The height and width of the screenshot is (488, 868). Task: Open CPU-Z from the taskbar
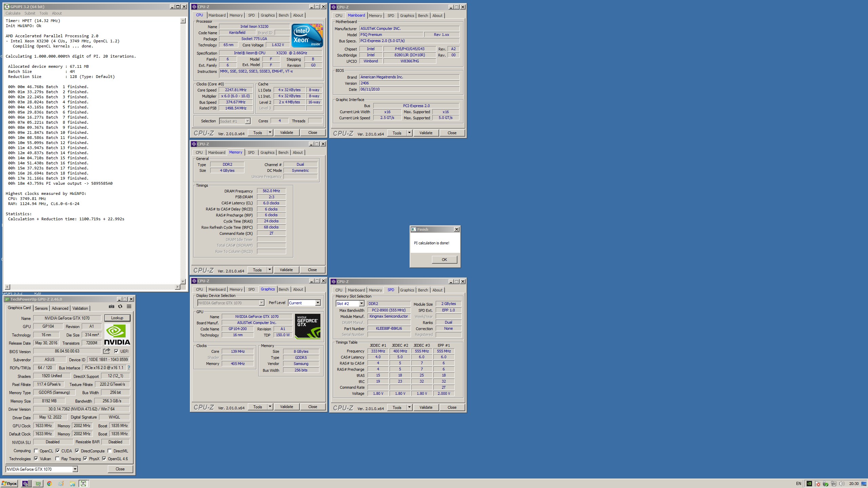(25, 484)
